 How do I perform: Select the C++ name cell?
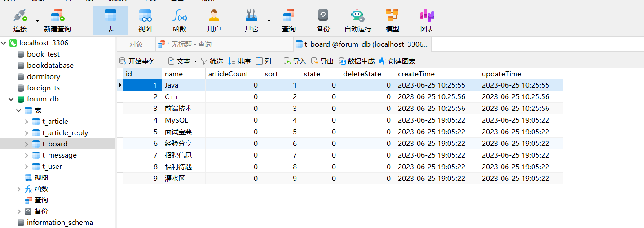(184, 96)
